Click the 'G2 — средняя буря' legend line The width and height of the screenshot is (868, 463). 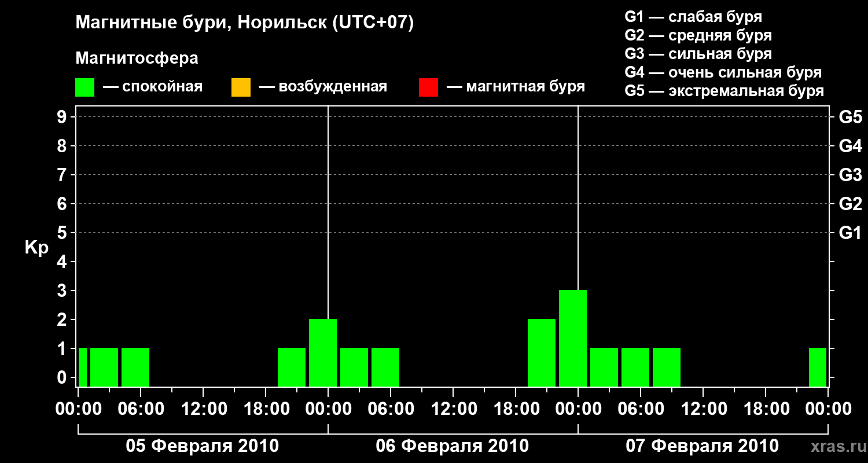[x=698, y=35]
